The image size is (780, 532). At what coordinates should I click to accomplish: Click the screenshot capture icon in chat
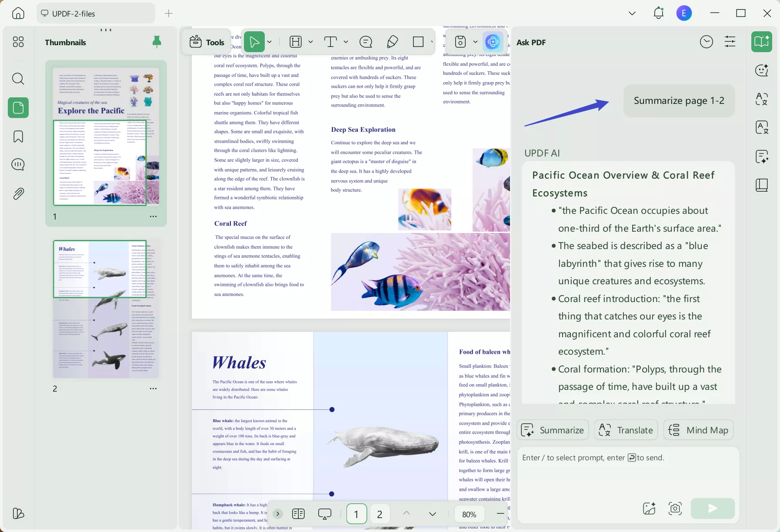coord(675,508)
